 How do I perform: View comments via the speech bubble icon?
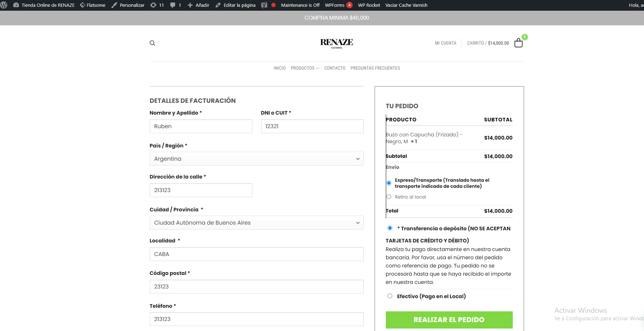pyautogui.click(x=173, y=5)
